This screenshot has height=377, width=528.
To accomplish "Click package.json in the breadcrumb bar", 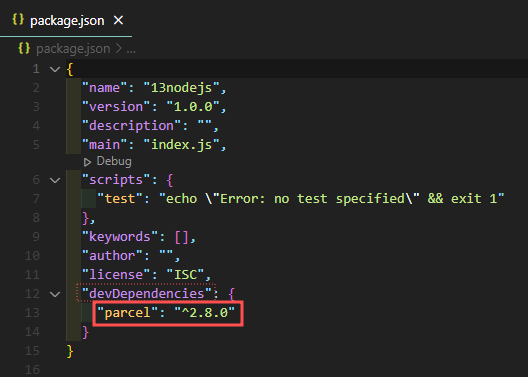I will click(73, 49).
